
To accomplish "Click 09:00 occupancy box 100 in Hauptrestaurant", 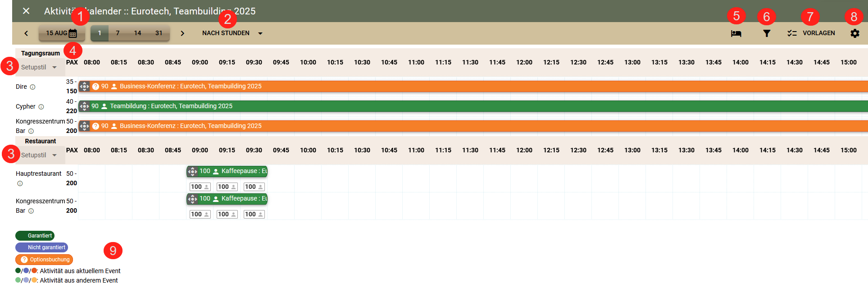I will [x=200, y=187].
